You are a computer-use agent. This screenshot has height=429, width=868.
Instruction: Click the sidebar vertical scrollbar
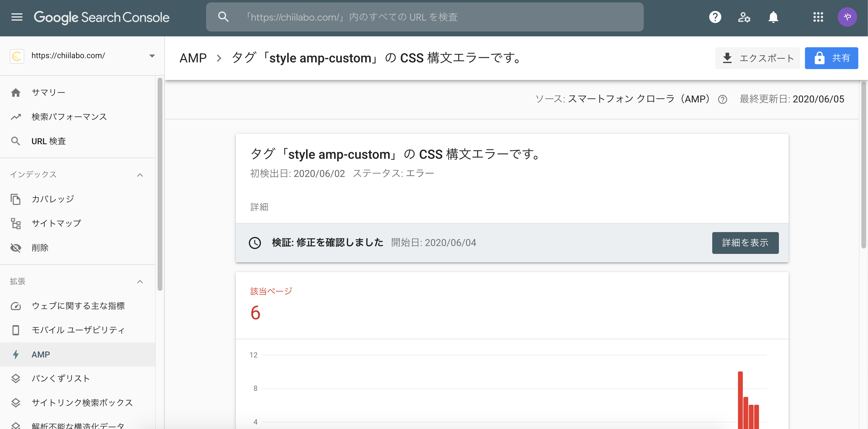(160, 184)
